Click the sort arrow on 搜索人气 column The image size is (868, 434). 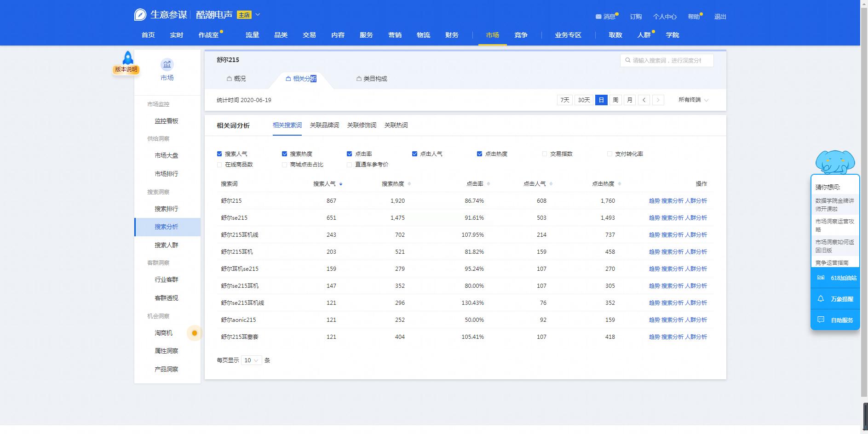341,183
